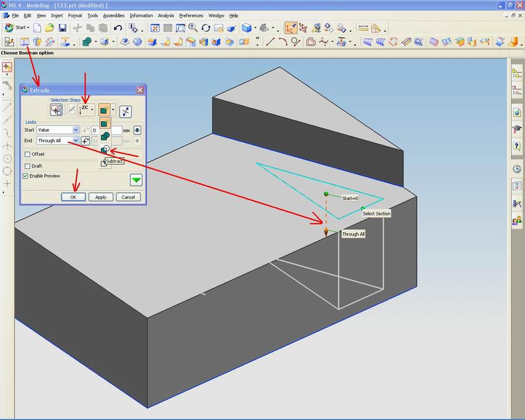Click OK in Extrude dialog
Viewport: 525px width, 420px height.
[73, 197]
